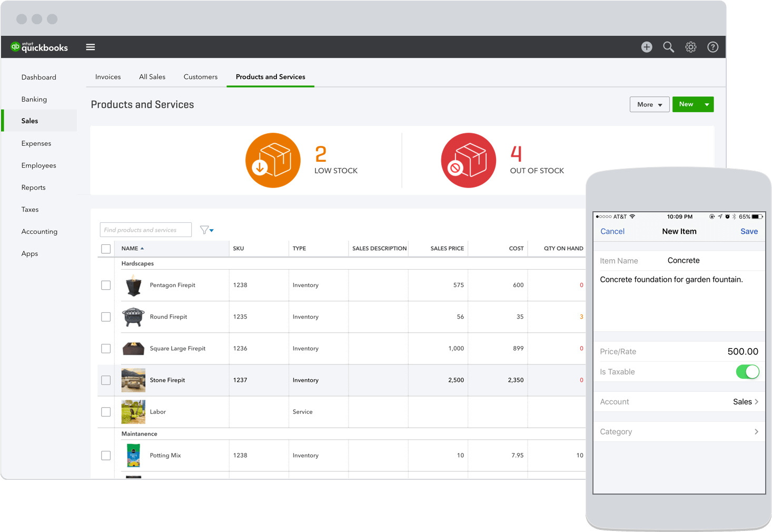Viewport: 772px width, 532px height.
Task: Click the orange Low Stock icon
Action: (273, 160)
